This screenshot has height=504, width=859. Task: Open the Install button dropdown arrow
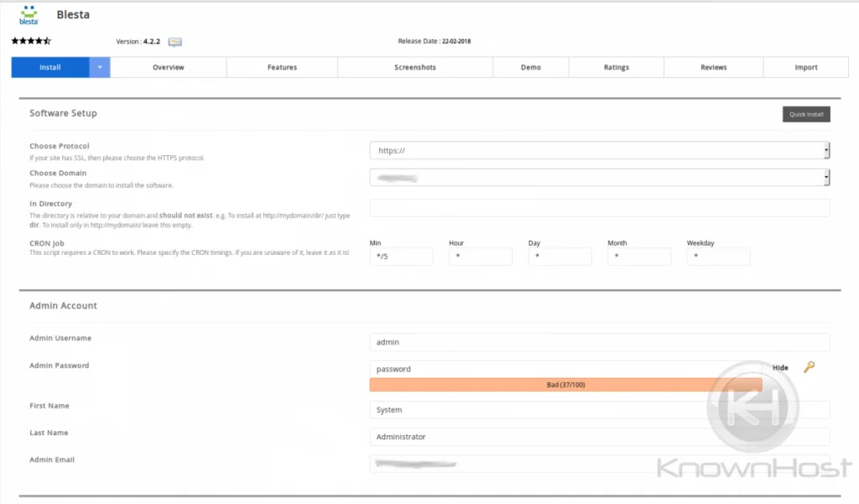[x=100, y=67]
